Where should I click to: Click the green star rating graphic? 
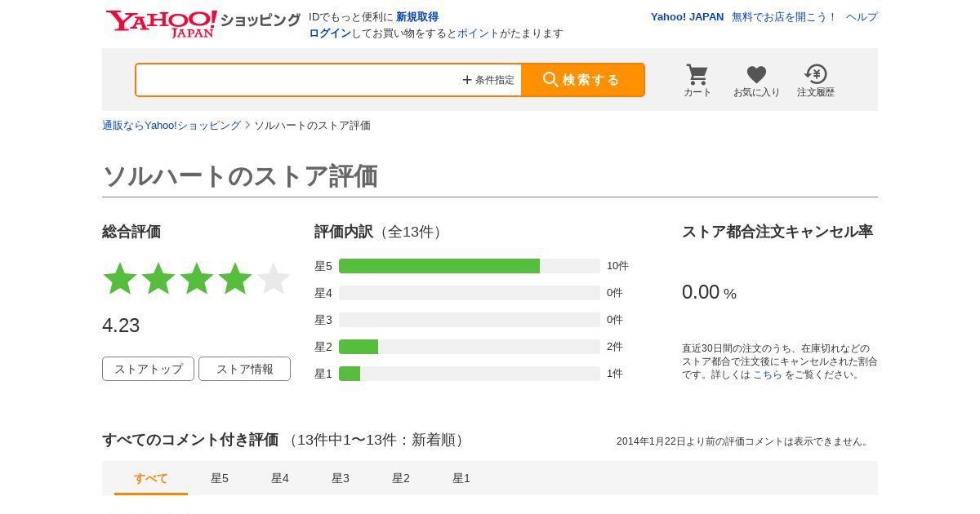196,278
